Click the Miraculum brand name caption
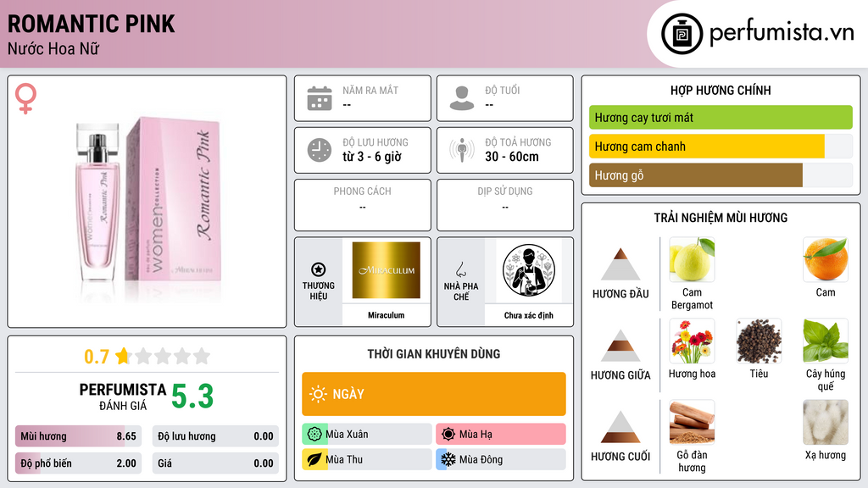Viewport: 868px width, 488px height. click(386, 315)
